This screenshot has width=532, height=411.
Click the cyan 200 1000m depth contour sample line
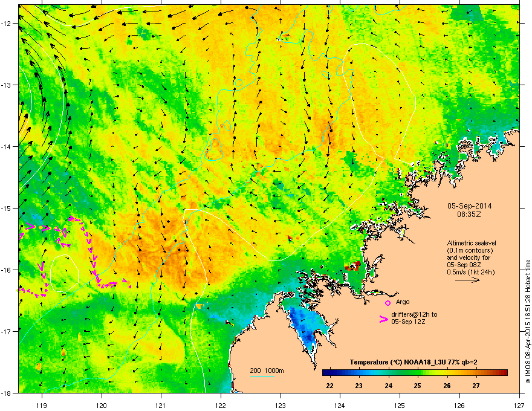pyautogui.click(x=262, y=376)
